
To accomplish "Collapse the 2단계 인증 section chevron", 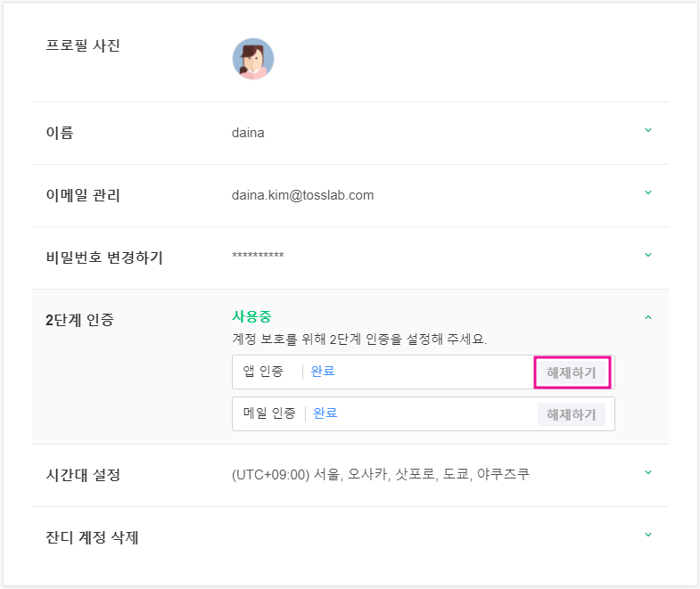I will click(648, 317).
